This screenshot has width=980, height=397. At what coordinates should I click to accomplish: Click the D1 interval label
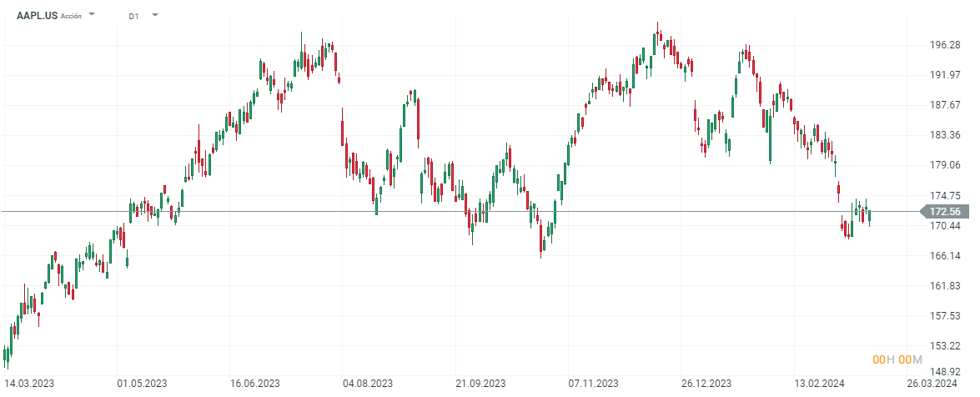(134, 16)
